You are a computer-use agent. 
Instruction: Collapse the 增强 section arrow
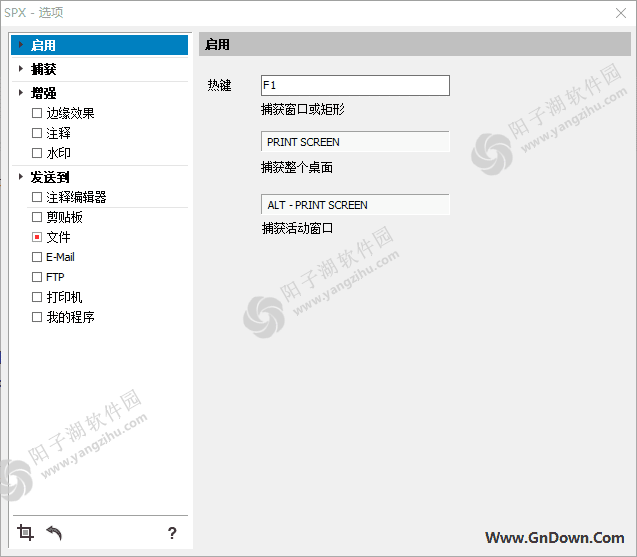[21, 92]
